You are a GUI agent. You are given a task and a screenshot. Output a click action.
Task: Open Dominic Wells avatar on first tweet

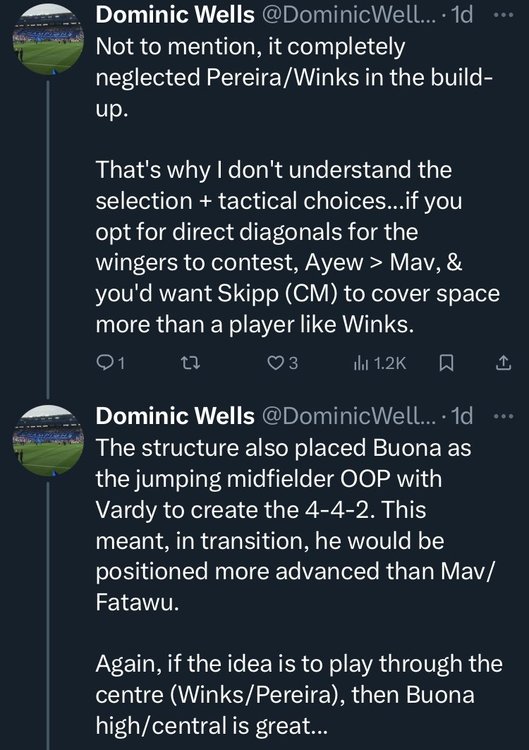click(x=48, y=39)
